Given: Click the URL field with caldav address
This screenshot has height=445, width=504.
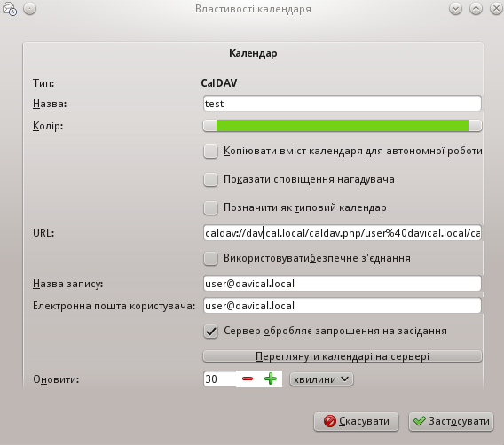Looking at the screenshot, I should (x=343, y=233).
